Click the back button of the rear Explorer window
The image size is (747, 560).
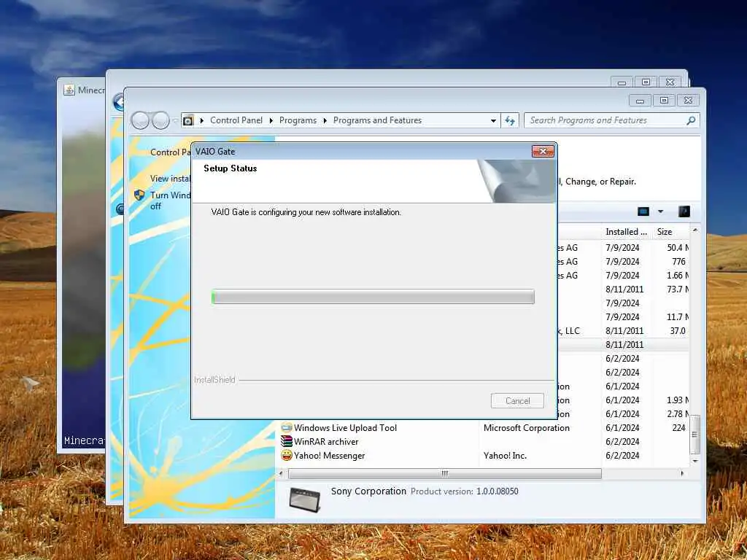(117, 102)
